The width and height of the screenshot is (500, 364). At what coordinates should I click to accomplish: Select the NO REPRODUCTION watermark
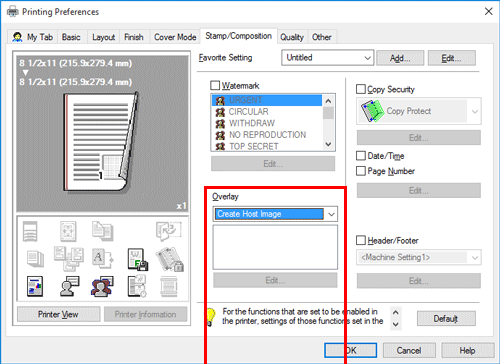[x=267, y=135]
